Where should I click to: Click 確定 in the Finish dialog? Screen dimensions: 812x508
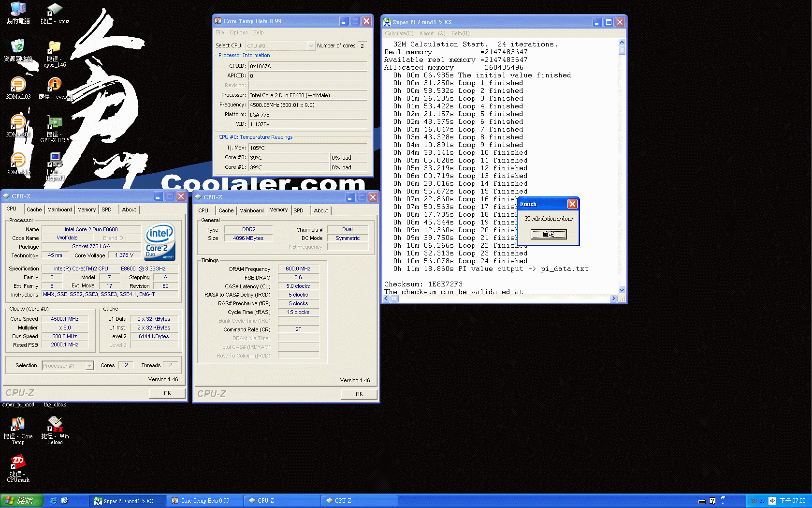pos(549,234)
